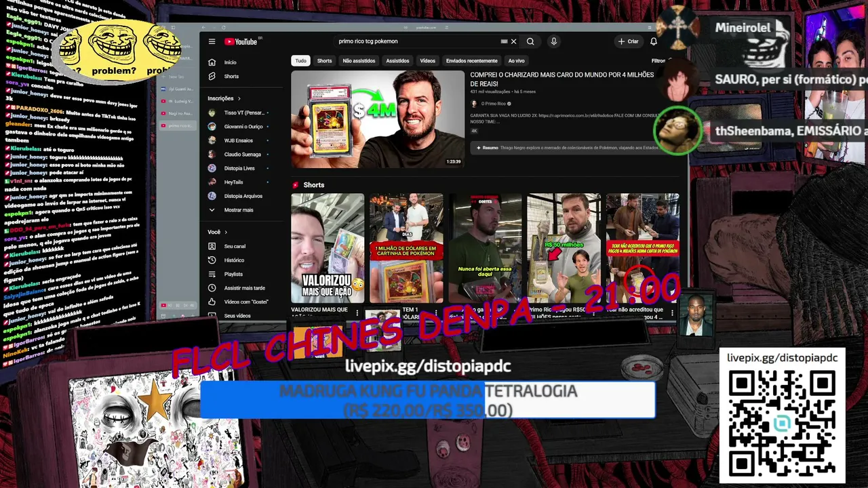
Task: Click the 'Shorts' section heading above the shorts row
Action: 314,185
